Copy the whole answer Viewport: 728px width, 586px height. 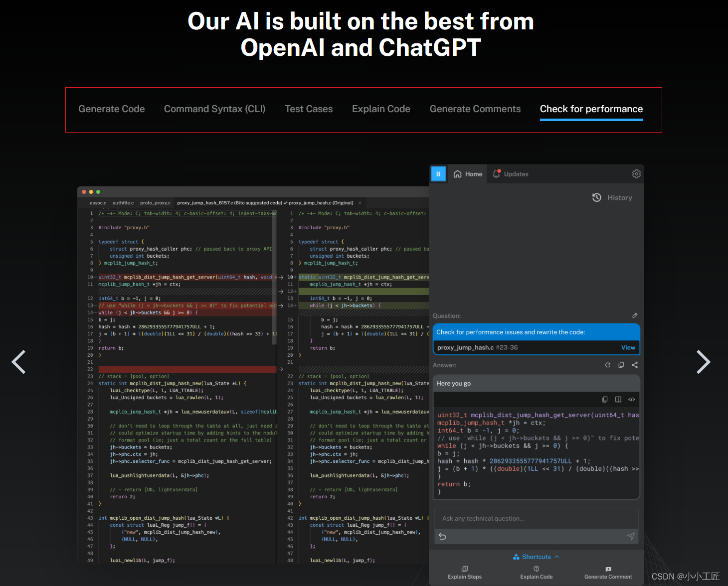click(621, 365)
